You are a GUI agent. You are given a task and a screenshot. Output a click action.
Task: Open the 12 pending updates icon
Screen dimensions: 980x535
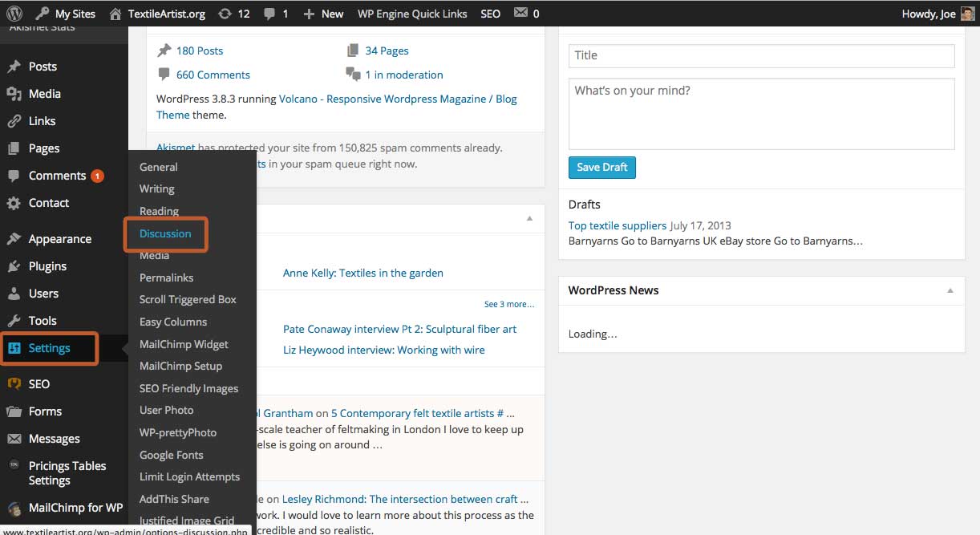point(225,14)
